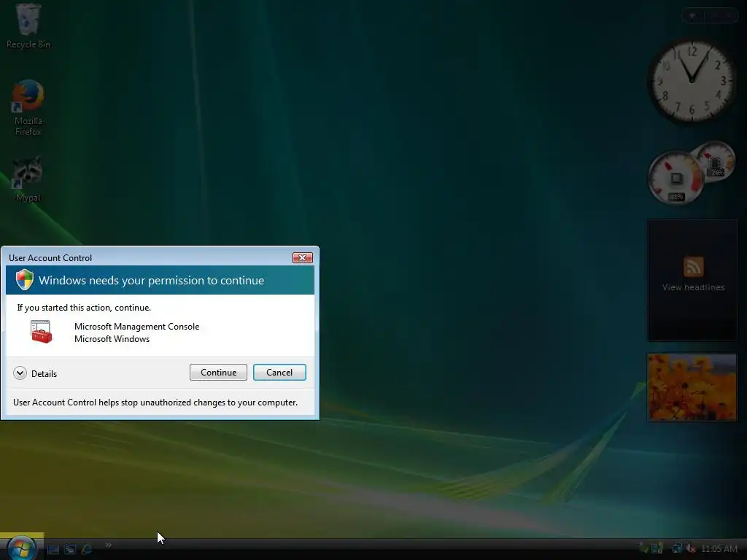This screenshot has height=560, width=747.
Task: Click the sidebar add gadget plus button
Action: pos(692,16)
